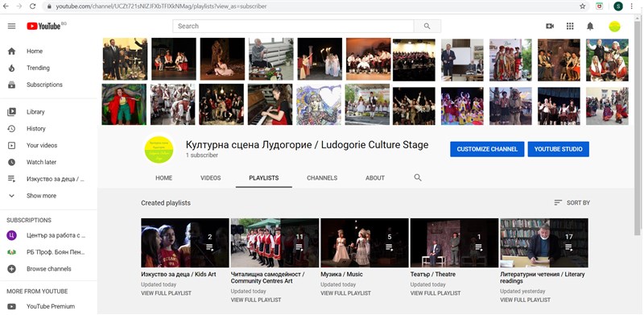The height and width of the screenshot is (315, 644).
Task: Click the YouTube Premium icon
Action: click(11, 306)
